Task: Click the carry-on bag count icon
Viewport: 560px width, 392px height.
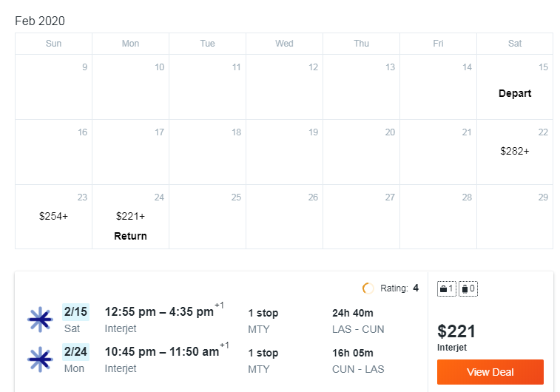Action: (x=446, y=288)
